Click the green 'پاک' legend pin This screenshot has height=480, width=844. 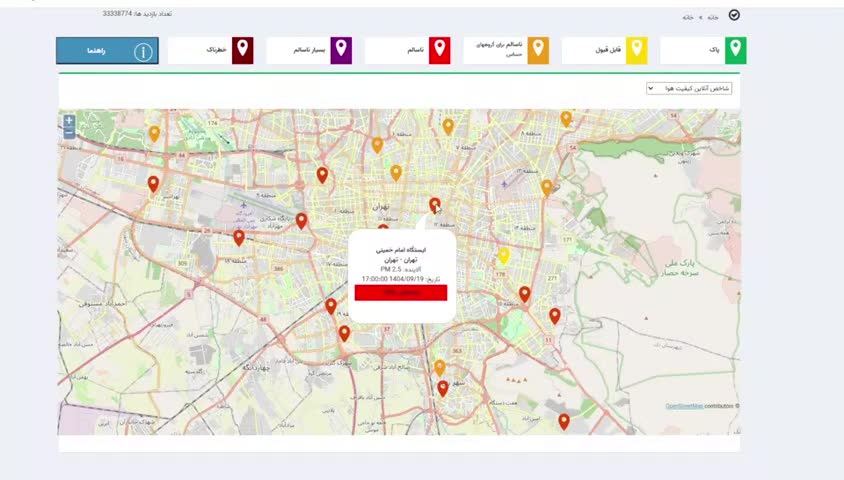point(735,49)
